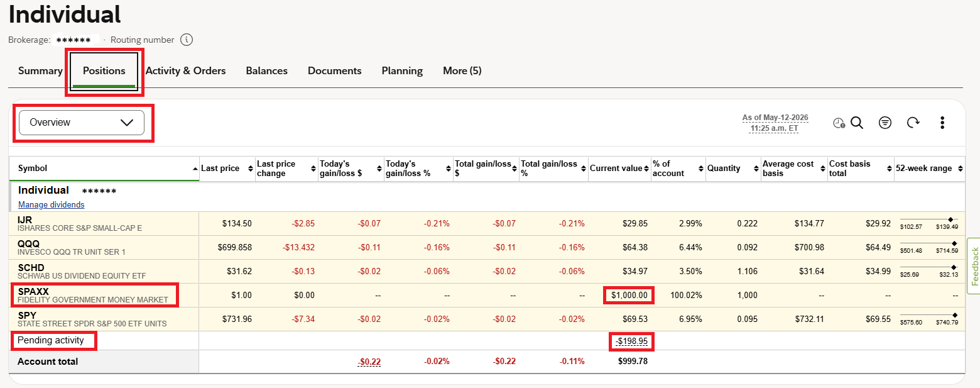
Task: Sort by Today's gain/loss % column
Action: pyautogui.click(x=418, y=169)
